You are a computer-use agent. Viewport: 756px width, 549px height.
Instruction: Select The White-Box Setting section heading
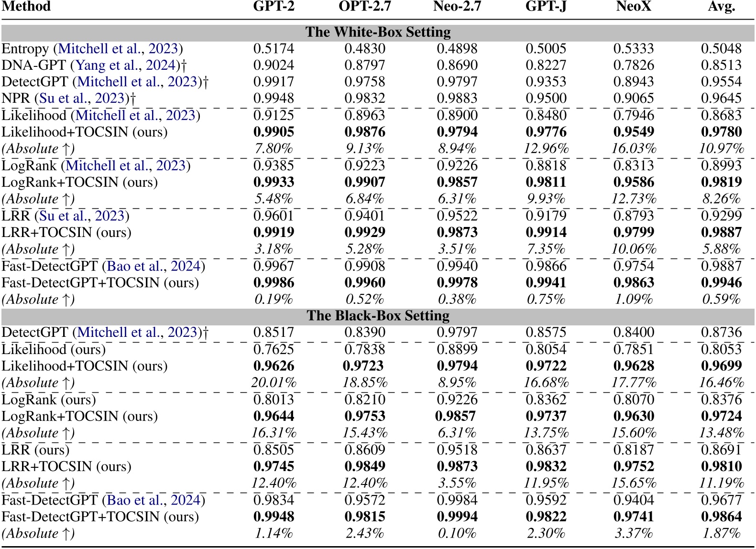point(378,32)
